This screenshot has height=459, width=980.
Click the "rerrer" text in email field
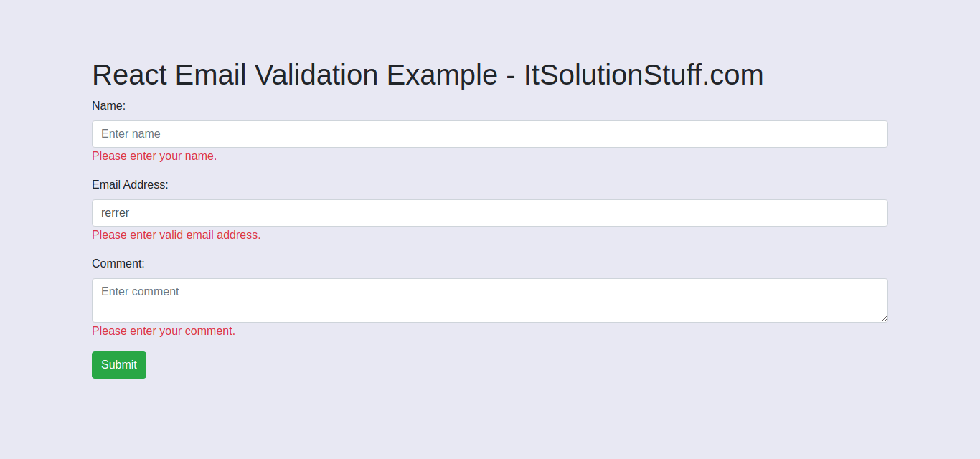[115, 213]
